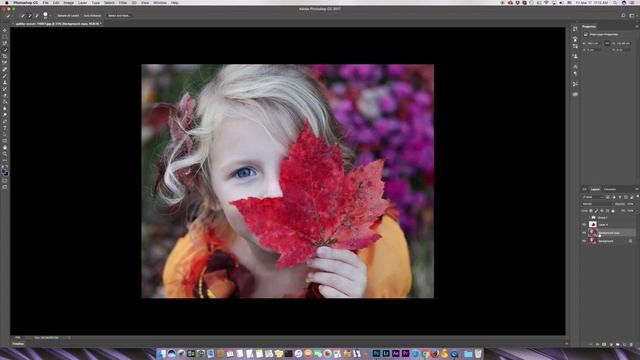Open the layer filter Kind dropdown
640x360 pixels.
point(593,197)
